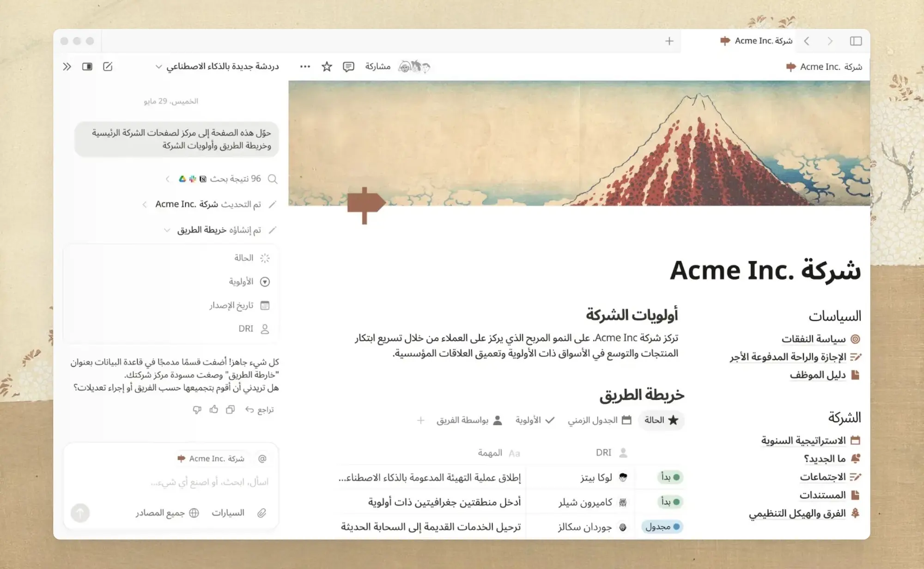Open the more options ellipsis menu
The height and width of the screenshot is (569, 924).
(x=305, y=66)
